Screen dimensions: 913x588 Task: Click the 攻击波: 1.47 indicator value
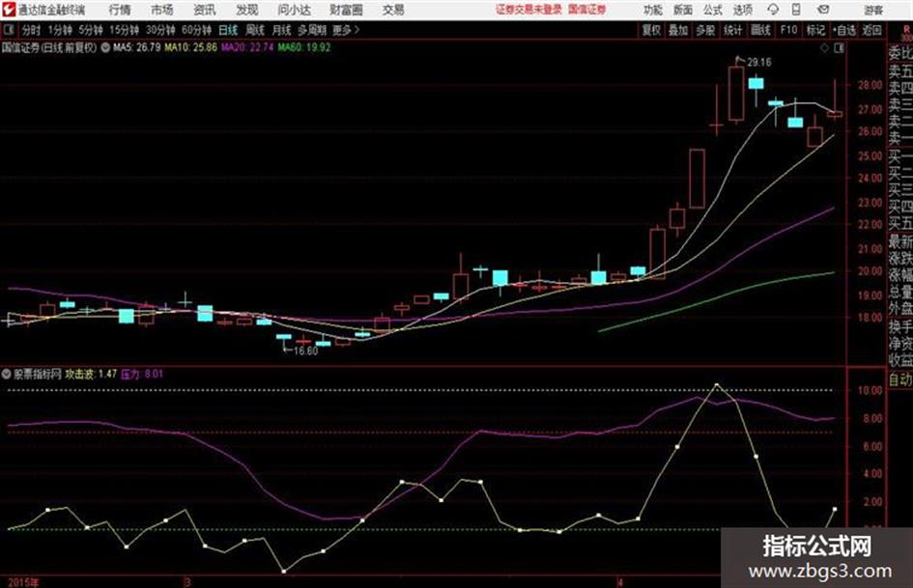(91, 374)
